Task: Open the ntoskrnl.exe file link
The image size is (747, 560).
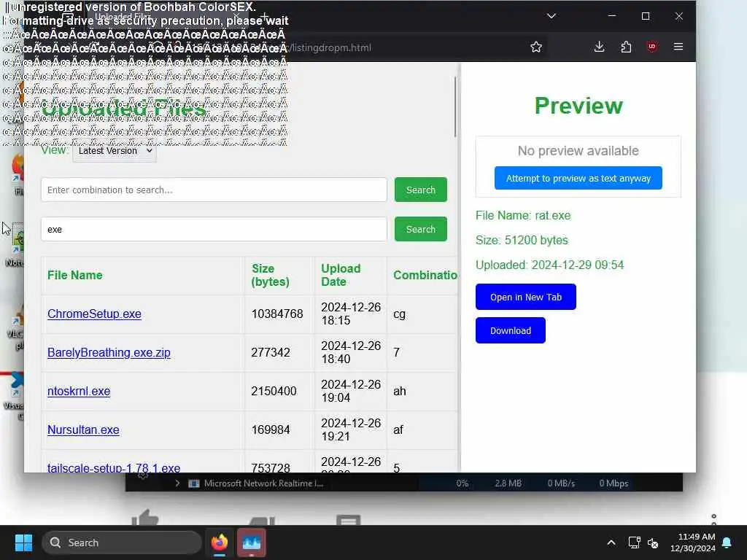Action: [79, 391]
